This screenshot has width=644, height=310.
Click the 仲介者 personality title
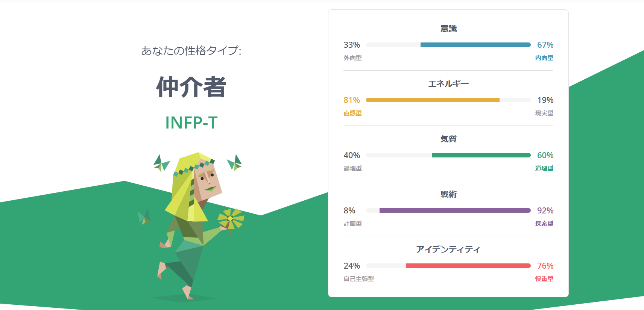(191, 87)
